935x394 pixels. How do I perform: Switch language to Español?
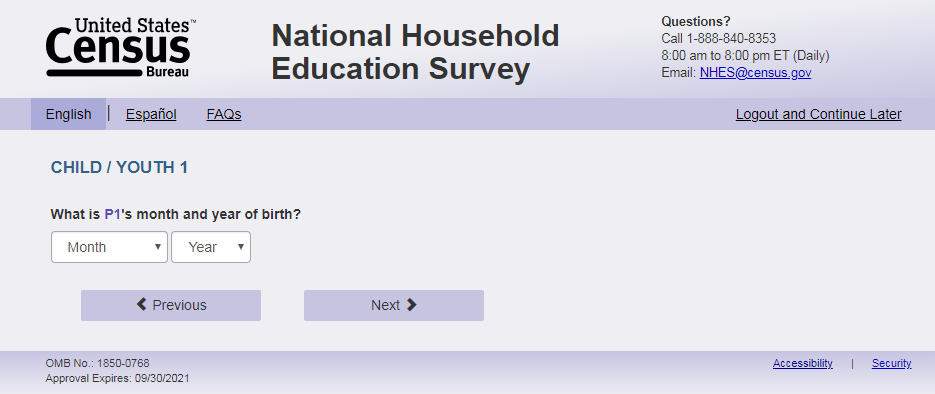point(151,114)
